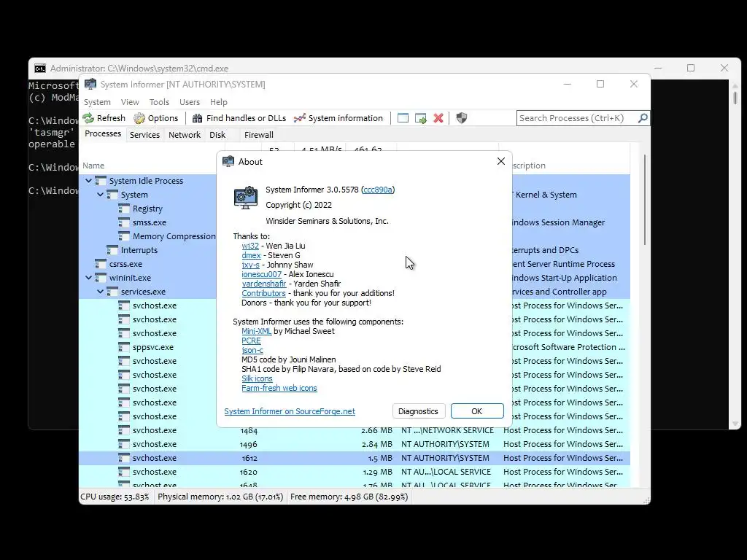Collapse the System Idle Process node
Image resolution: width=747 pixels, height=560 pixels.
tap(88, 181)
